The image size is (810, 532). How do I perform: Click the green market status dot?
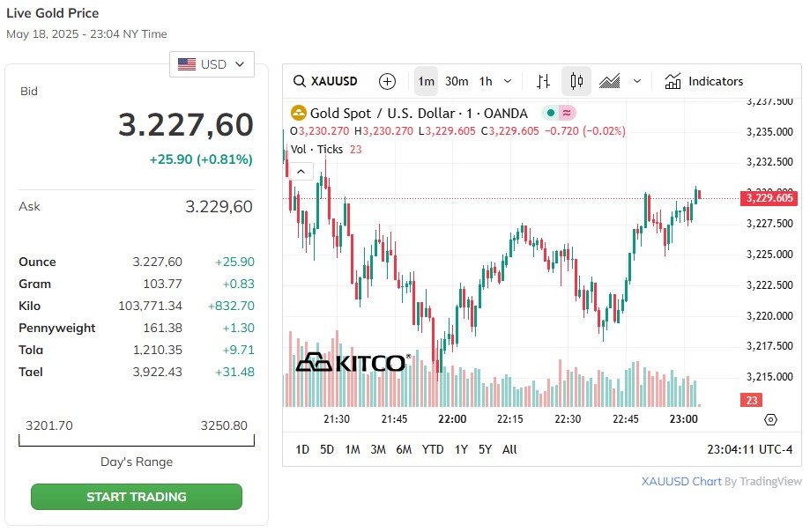click(551, 113)
